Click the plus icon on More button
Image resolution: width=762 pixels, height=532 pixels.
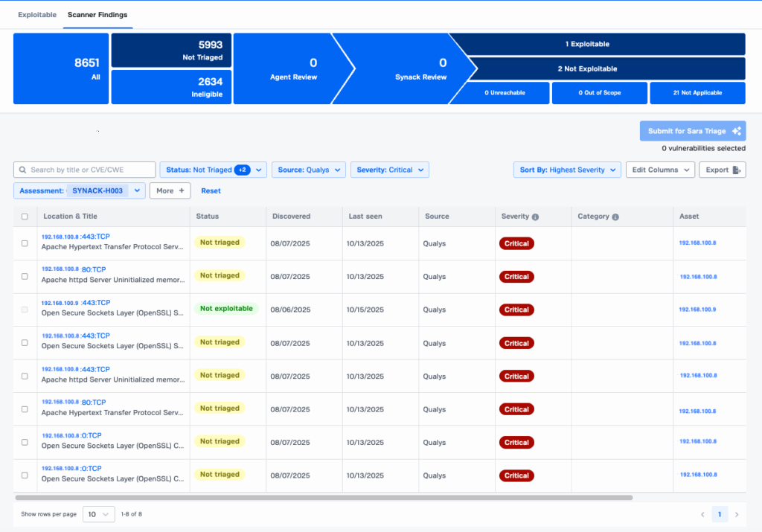181,191
